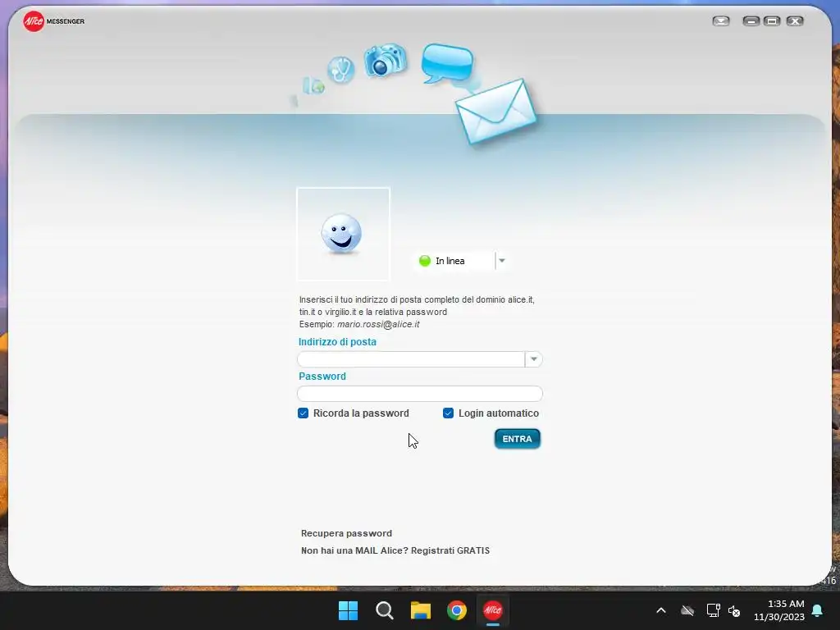The image size is (840, 630).
Task: Click the Password input field
Action: tap(419, 394)
